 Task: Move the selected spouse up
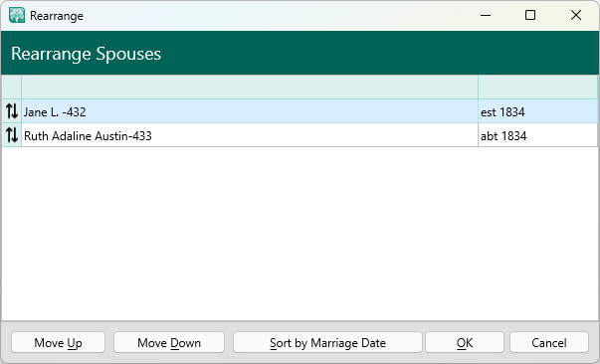coord(58,342)
